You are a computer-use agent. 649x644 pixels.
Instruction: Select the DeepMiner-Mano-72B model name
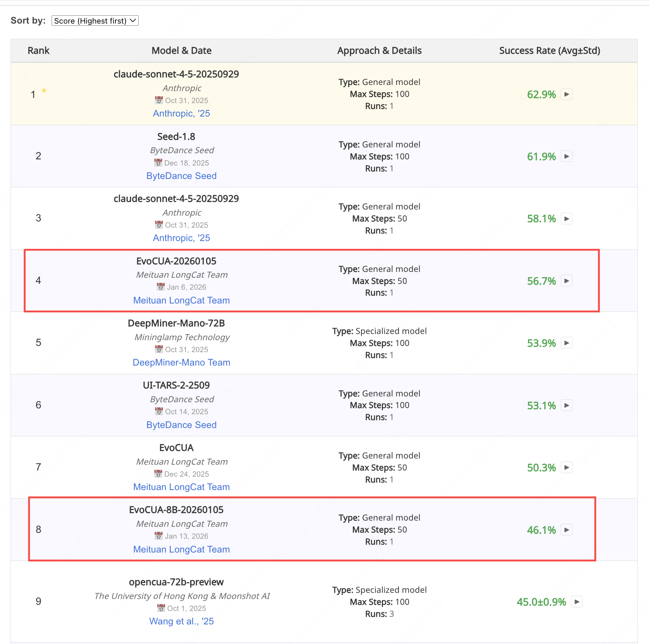176,323
